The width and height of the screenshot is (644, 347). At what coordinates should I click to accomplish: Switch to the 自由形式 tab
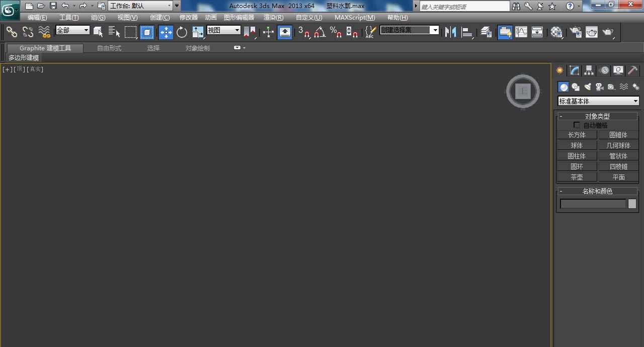coord(109,48)
